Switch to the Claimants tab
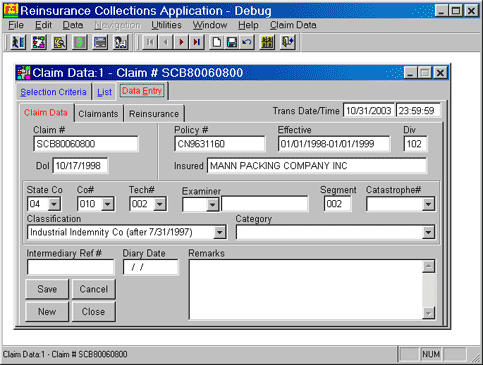The width and height of the screenshot is (483, 365). coord(98,114)
